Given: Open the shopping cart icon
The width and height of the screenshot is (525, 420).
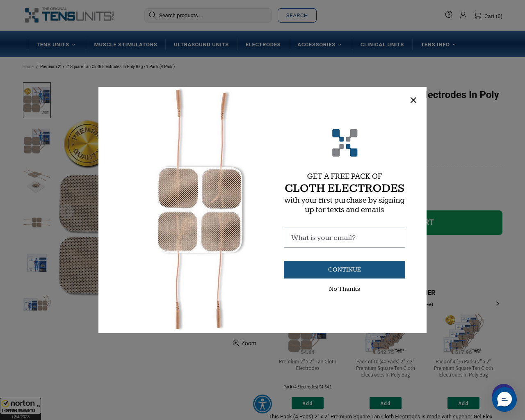Looking at the screenshot, I should (x=477, y=15).
